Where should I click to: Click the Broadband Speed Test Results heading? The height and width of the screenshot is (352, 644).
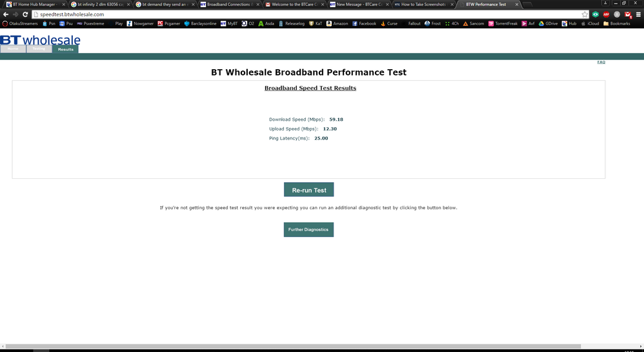310,88
